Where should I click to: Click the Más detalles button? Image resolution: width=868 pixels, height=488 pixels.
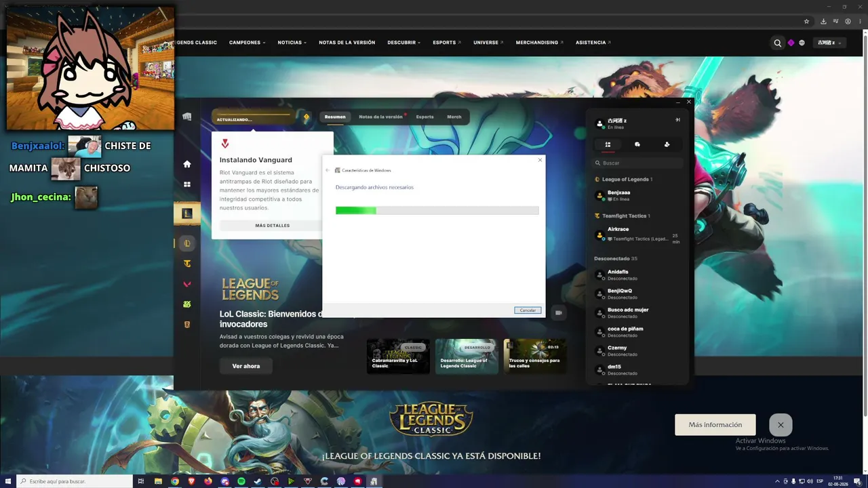273,225
